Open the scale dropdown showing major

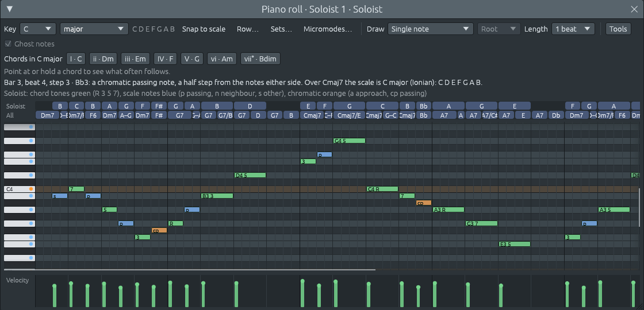94,29
